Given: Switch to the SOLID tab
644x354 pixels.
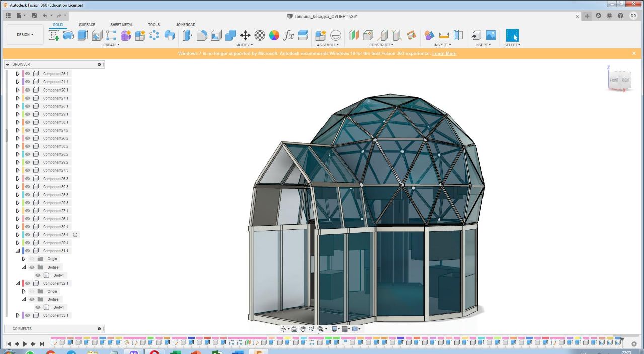Looking at the screenshot, I should (58, 24).
